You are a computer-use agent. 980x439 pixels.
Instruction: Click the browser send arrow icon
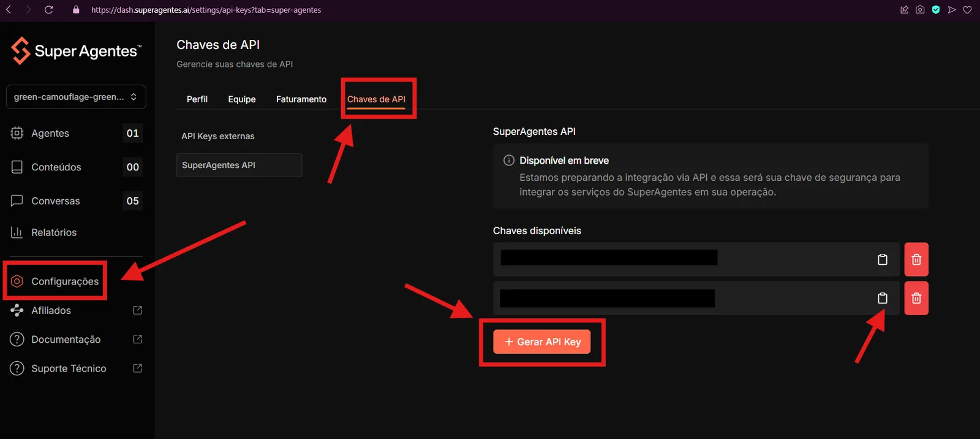pyautogui.click(x=951, y=10)
